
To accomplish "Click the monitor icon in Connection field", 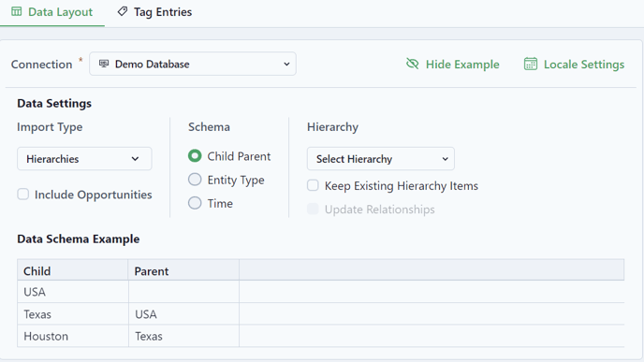I will pyautogui.click(x=104, y=64).
